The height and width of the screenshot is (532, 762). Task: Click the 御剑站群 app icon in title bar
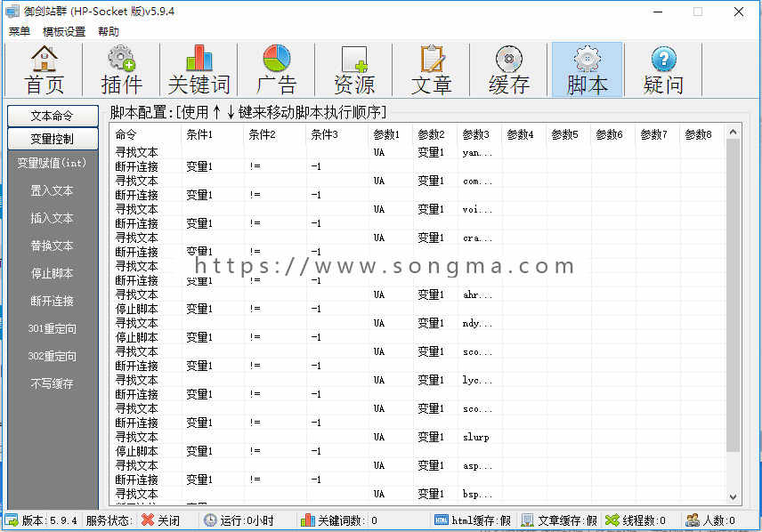coord(12,11)
